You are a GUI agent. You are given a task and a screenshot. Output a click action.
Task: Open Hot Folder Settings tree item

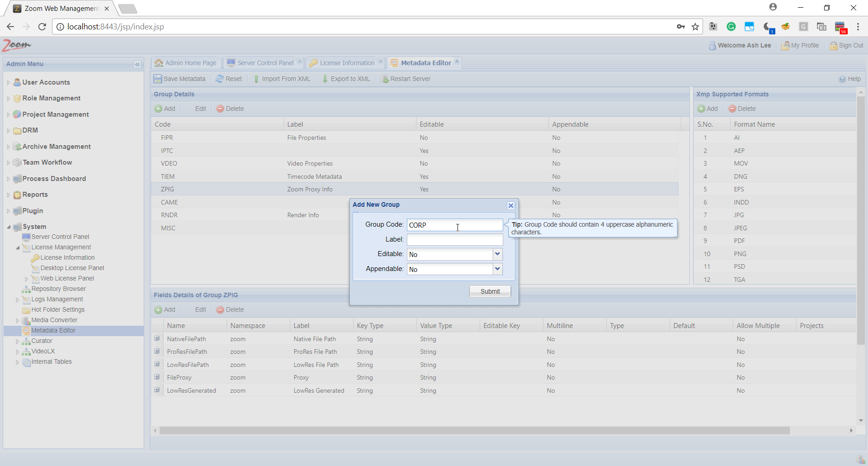click(x=58, y=309)
